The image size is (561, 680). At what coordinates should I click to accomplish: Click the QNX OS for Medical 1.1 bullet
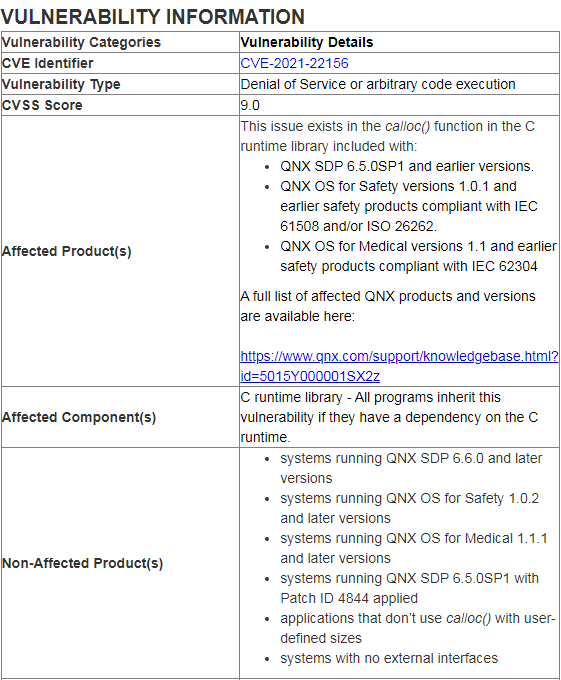[418, 256]
